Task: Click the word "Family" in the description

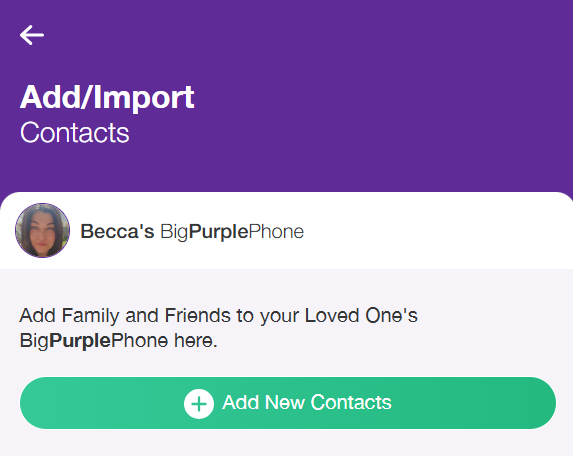Action: coord(91,316)
